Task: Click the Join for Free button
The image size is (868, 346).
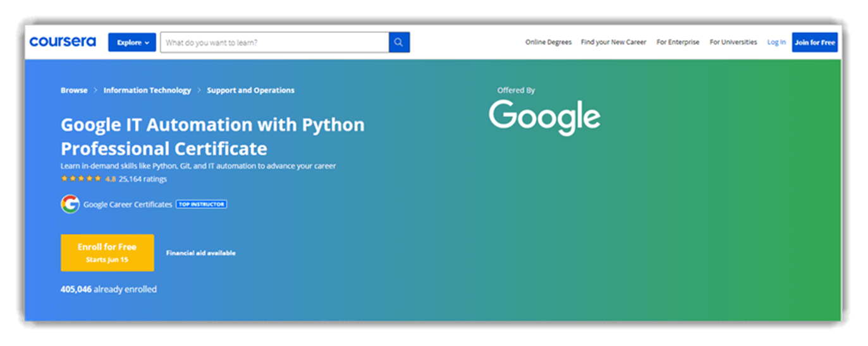Action: [814, 42]
